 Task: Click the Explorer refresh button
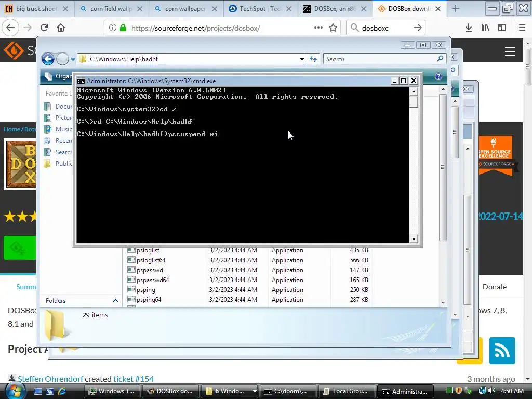pyautogui.click(x=313, y=59)
